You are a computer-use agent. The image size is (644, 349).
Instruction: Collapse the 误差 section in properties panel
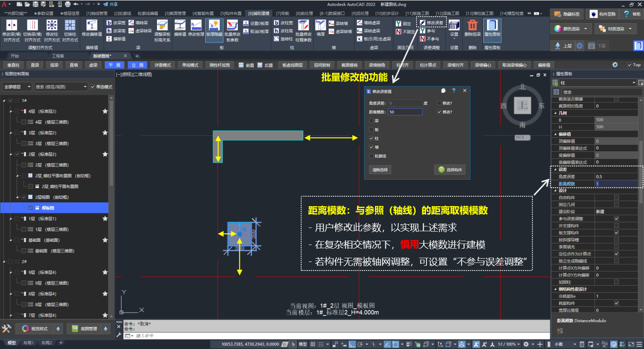point(556,169)
